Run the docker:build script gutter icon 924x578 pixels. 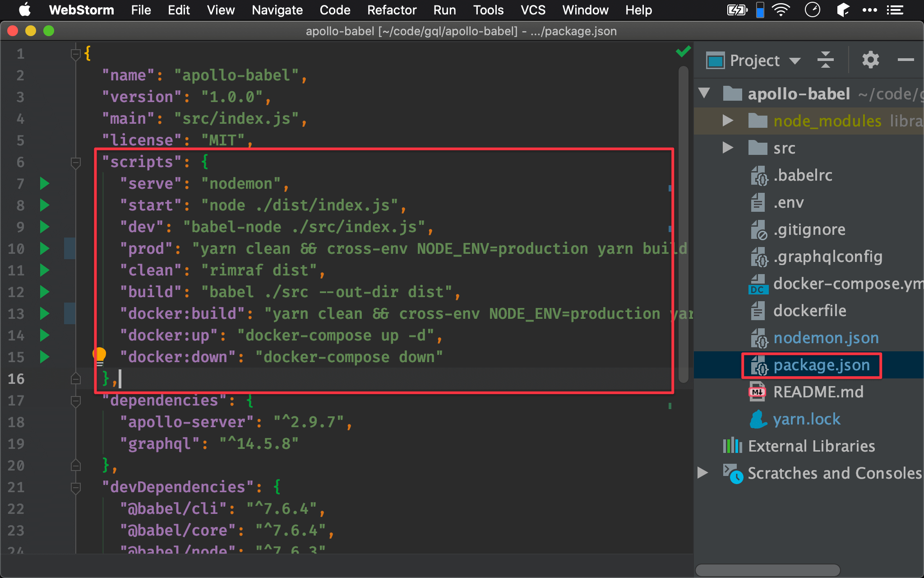pyautogui.click(x=44, y=313)
